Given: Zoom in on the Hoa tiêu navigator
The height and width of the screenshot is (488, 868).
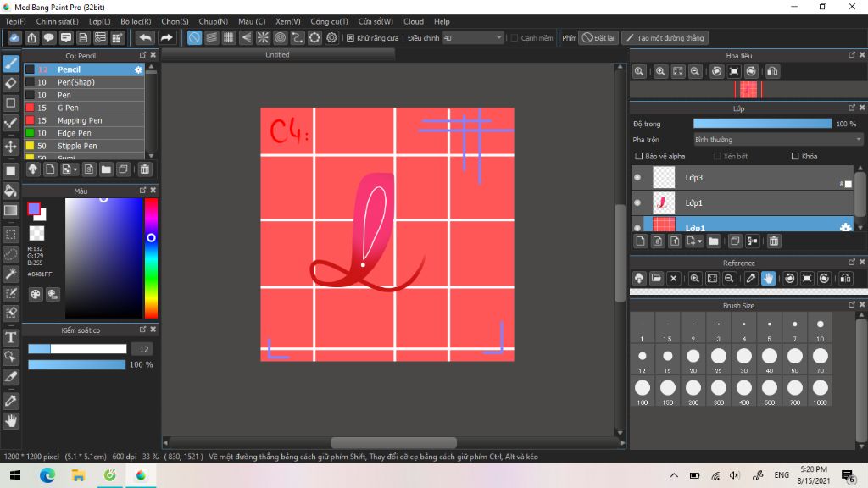Looking at the screenshot, I should [x=660, y=71].
